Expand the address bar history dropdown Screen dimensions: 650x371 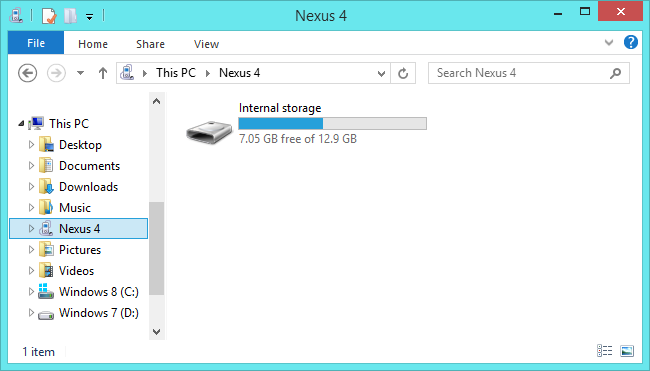[381, 74]
